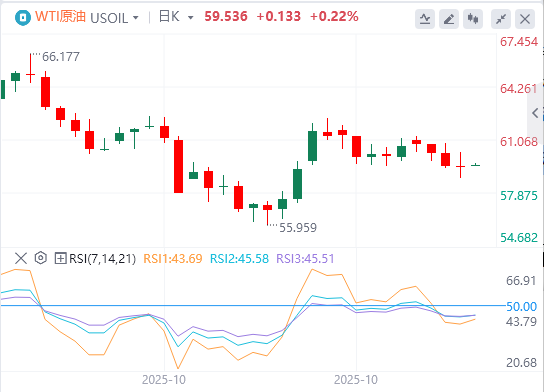The height and width of the screenshot is (392, 544).
Task: Expand the USOIL symbol dropdown
Action: pyautogui.click(x=136, y=18)
